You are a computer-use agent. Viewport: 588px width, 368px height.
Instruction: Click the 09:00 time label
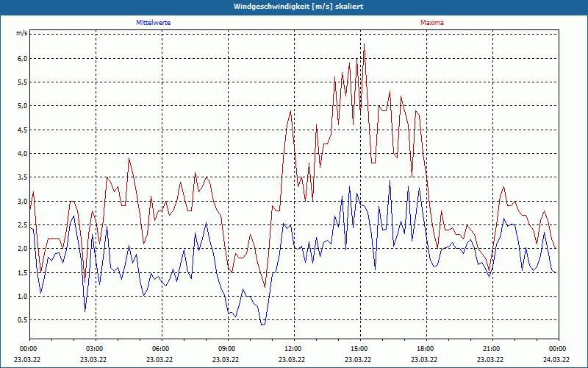(x=228, y=349)
